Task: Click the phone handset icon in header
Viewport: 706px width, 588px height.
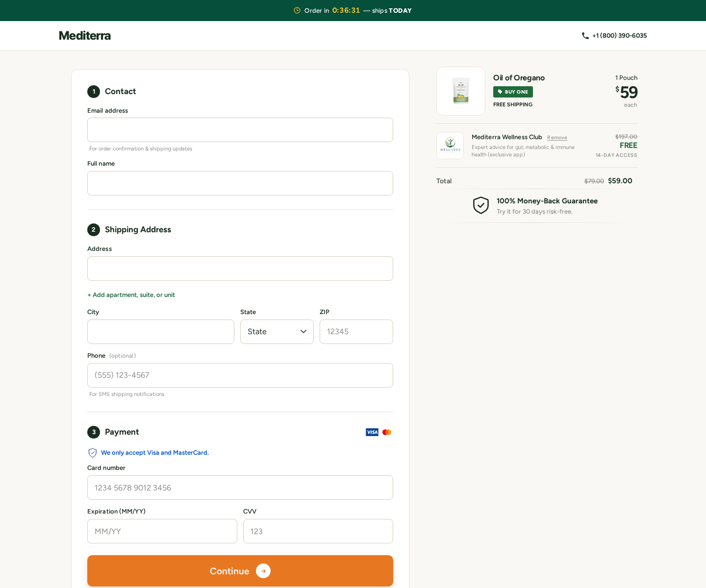Action: click(x=585, y=36)
